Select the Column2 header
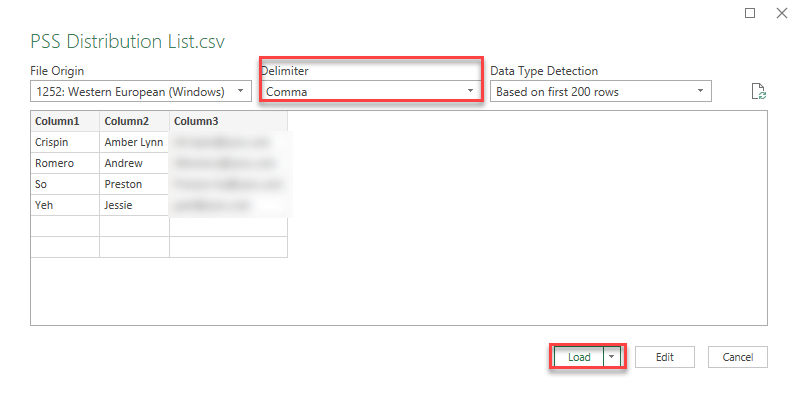 click(x=134, y=122)
